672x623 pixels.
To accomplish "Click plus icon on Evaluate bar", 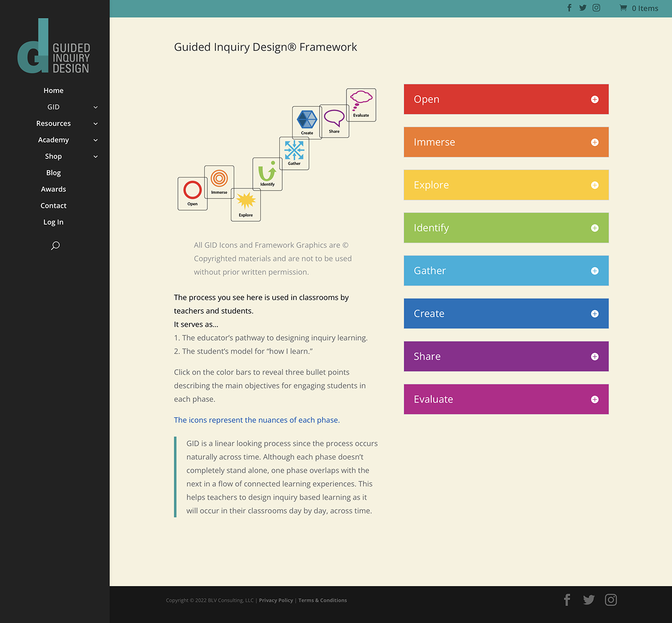I will click(x=595, y=399).
